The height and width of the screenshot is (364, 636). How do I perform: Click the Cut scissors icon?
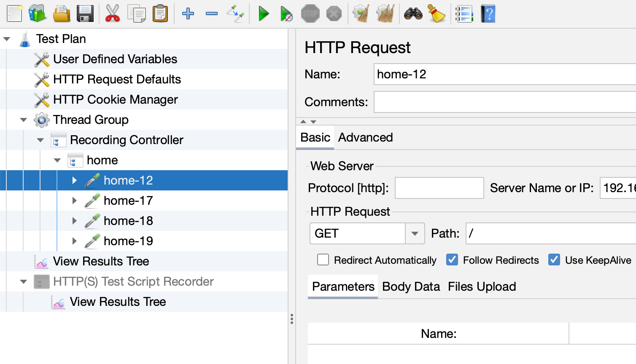point(112,13)
